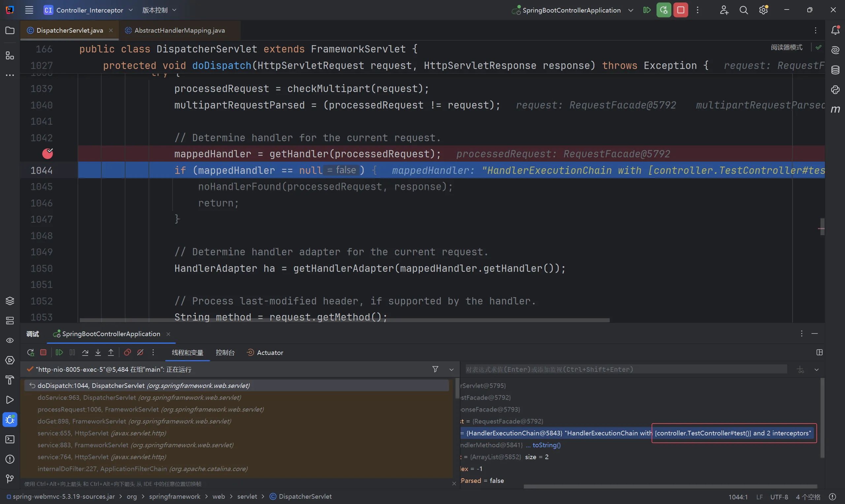Click evaluate expression input field
This screenshot has width=845, height=504.
point(626,369)
